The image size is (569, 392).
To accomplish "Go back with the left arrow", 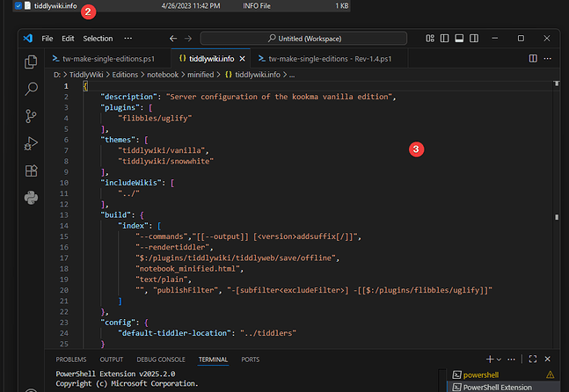I will (x=173, y=39).
